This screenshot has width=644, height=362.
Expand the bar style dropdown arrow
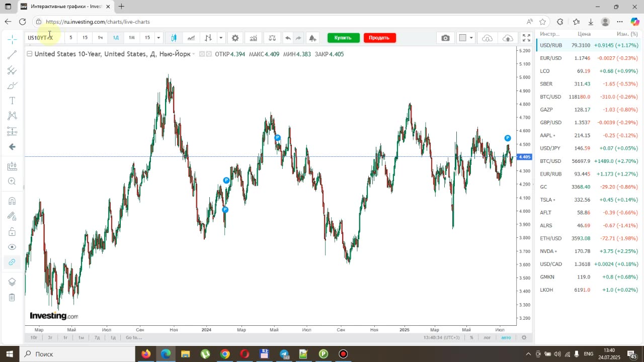pos(220,38)
